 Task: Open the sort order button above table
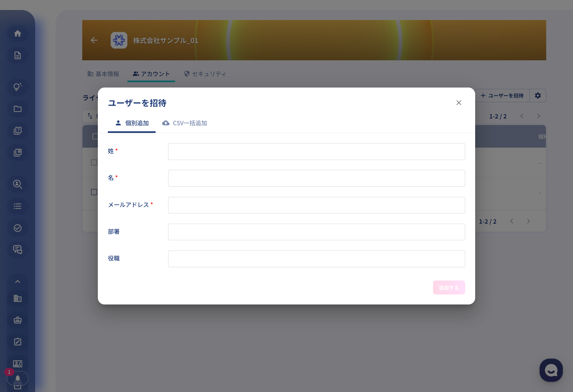(90, 116)
